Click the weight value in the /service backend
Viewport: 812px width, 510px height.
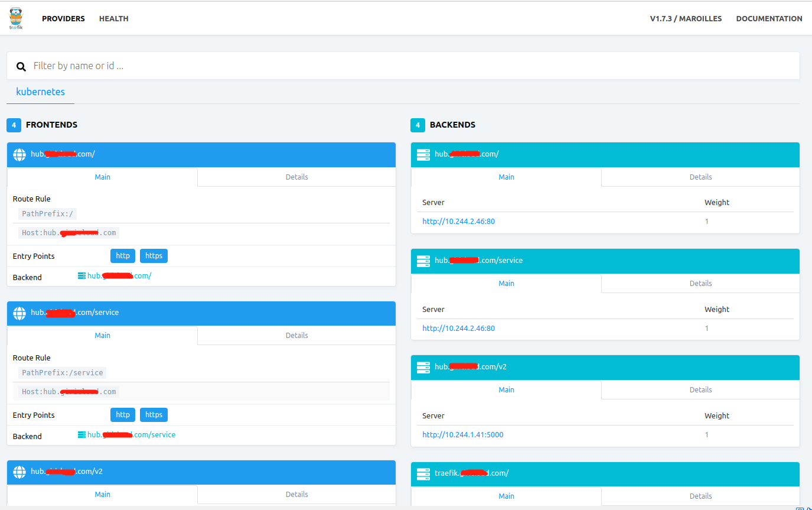(706, 328)
